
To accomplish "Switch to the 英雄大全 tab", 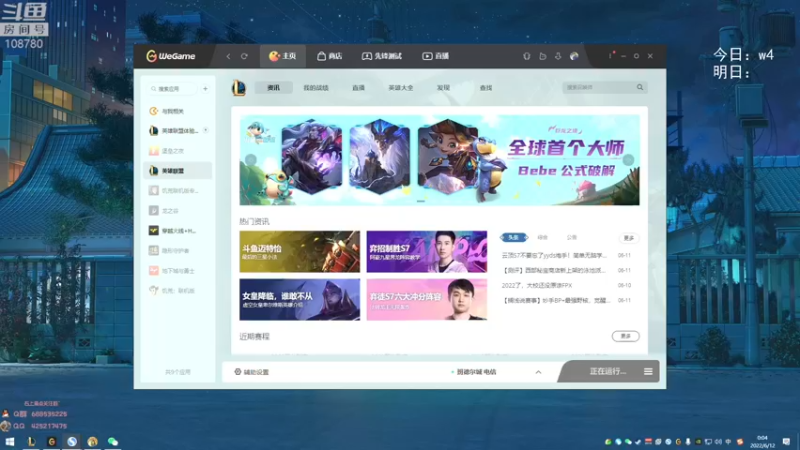I will [401, 88].
